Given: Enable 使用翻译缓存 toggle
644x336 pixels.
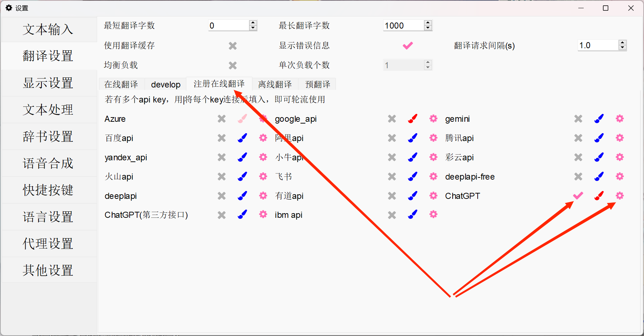Looking at the screenshot, I should tap(233, 46).
